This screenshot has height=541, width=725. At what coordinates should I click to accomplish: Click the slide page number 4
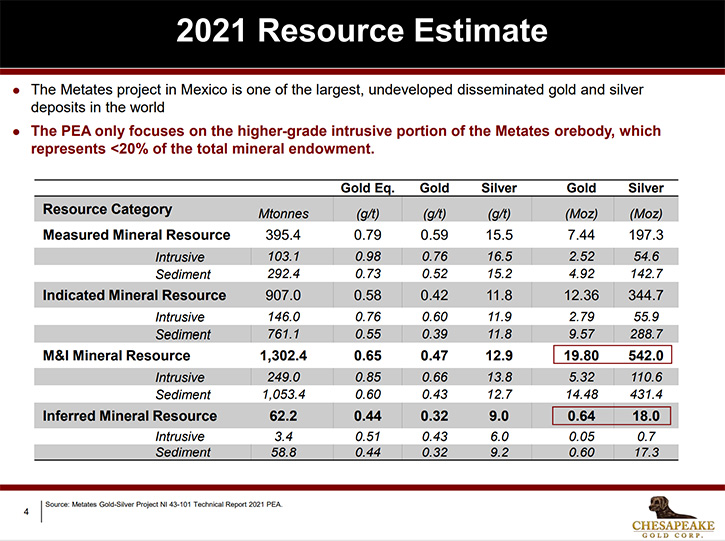[x=26, y=511]
